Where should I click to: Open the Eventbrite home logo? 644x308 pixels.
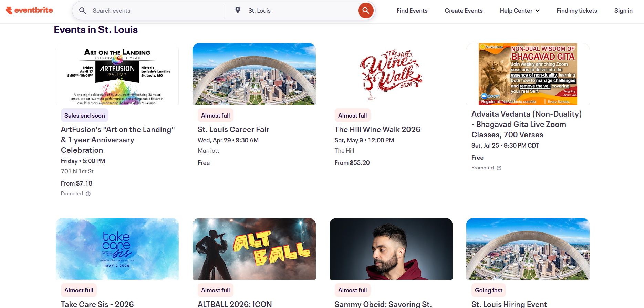click(x=29, y=10)
